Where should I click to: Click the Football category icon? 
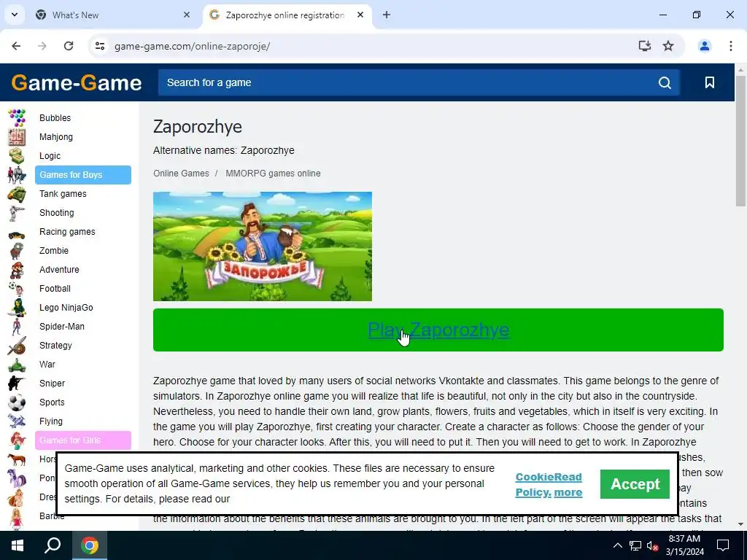click(x=17, y=289)
